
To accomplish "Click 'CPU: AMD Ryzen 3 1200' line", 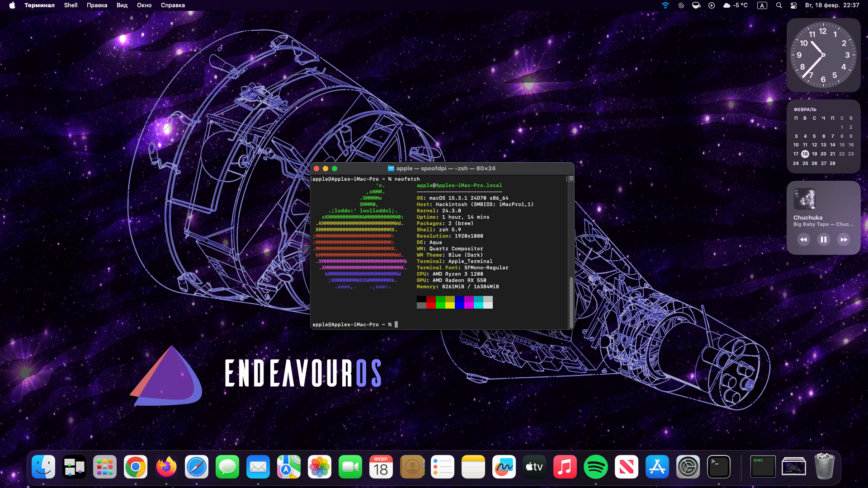I will [x=450, y=274].
